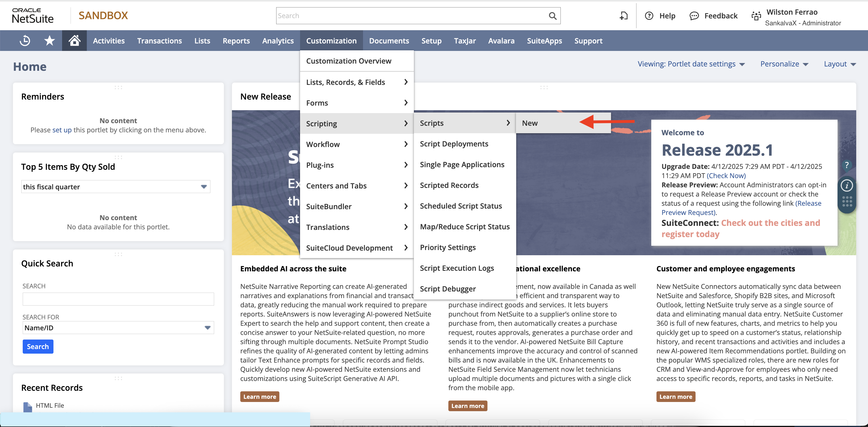The height and width of the screenshot is (427, 868).
Task: Open the Customization menu tab
Action: (331, 41)
